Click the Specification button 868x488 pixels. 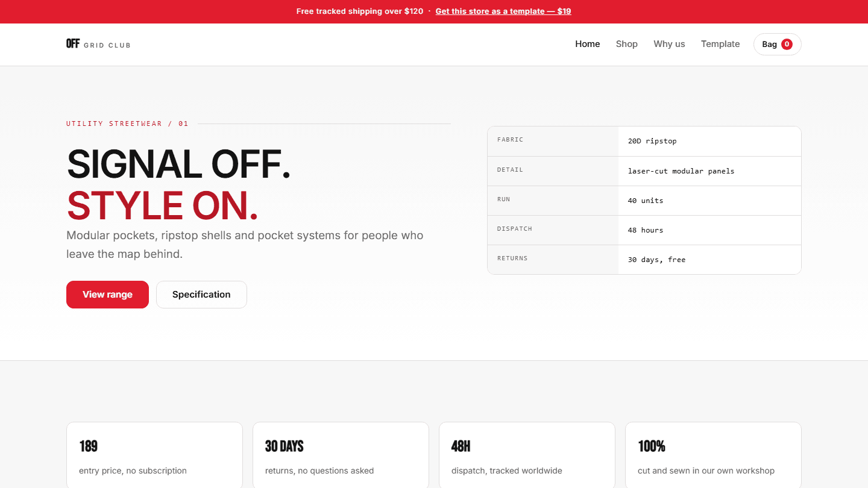201,295
